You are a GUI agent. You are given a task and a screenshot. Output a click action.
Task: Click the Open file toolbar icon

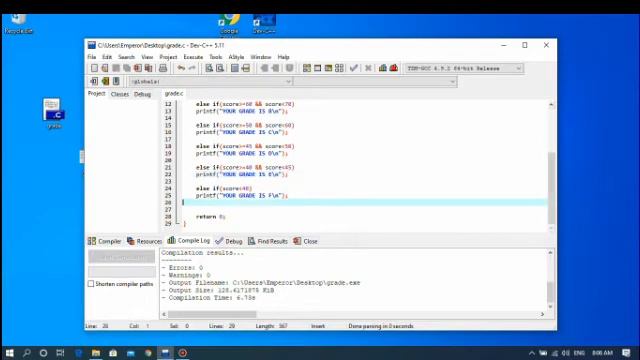105,68
